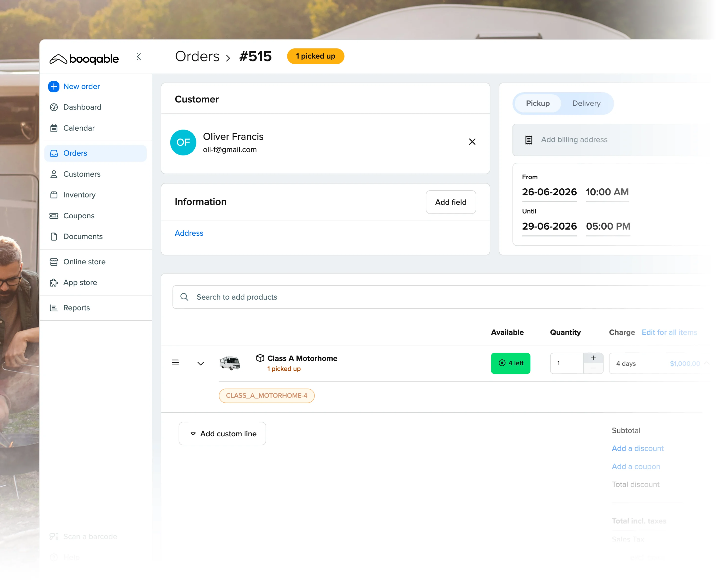Screen dimensions: 716x588
Task: Click the search magnifier icon
Action: (184, 297)
